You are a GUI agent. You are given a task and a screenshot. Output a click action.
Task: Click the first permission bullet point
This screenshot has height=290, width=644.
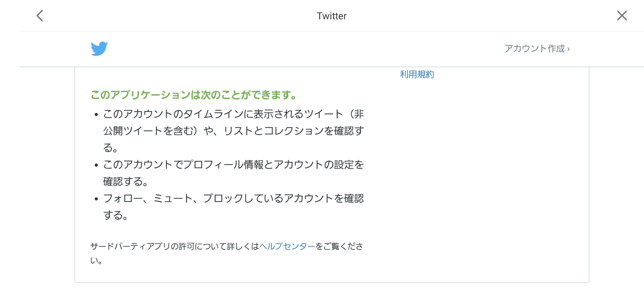click(96, 115)
